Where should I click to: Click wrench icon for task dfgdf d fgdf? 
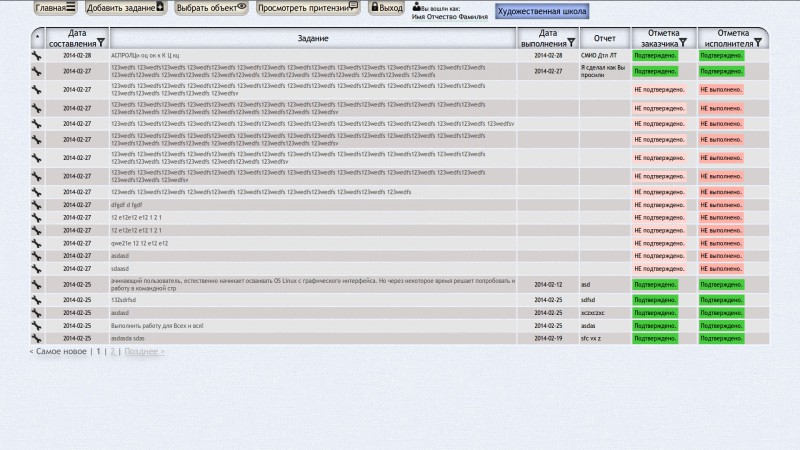click(x=37, y=205)
